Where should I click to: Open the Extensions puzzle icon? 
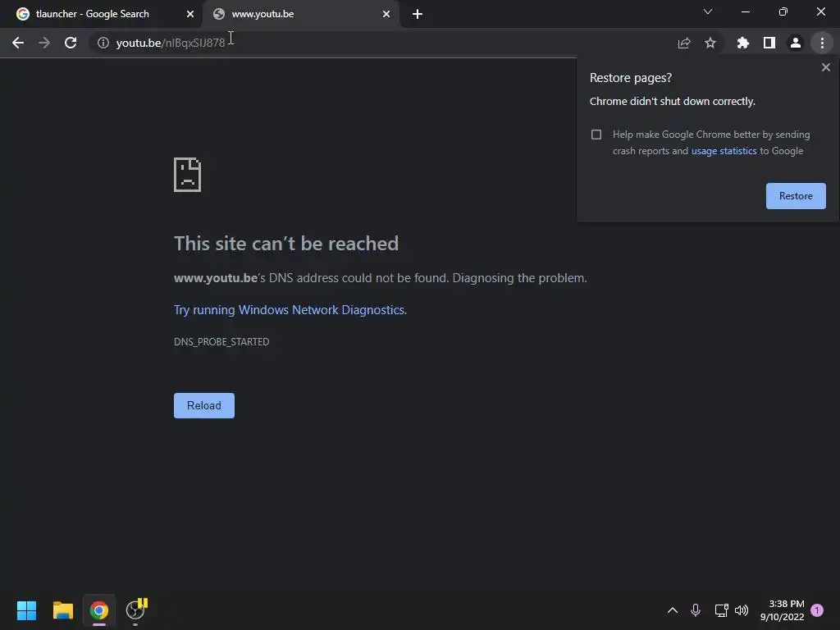coord(742,43)
